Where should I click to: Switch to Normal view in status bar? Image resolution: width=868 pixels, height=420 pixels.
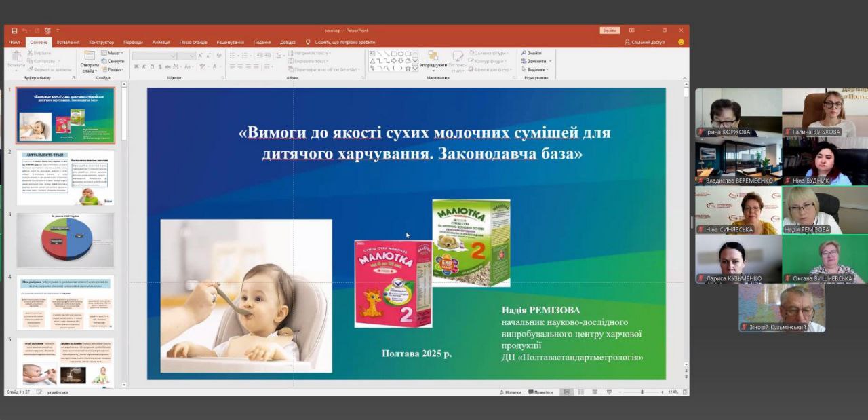567,392
